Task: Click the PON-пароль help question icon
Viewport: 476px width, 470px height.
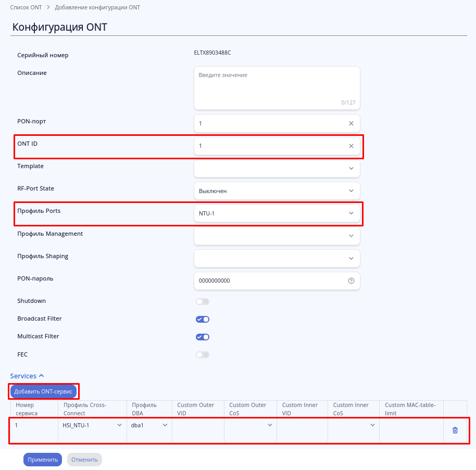Action: tap(351, 281)
